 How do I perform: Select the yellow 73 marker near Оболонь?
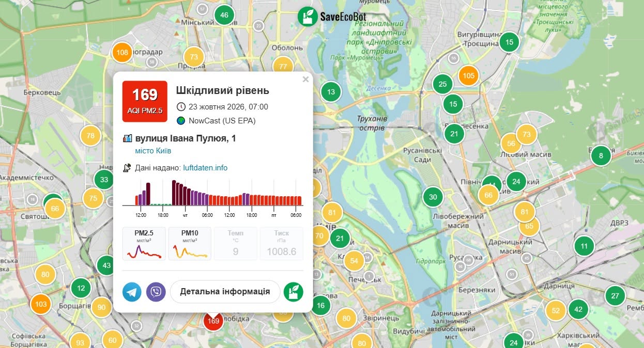tap(194, 57)
